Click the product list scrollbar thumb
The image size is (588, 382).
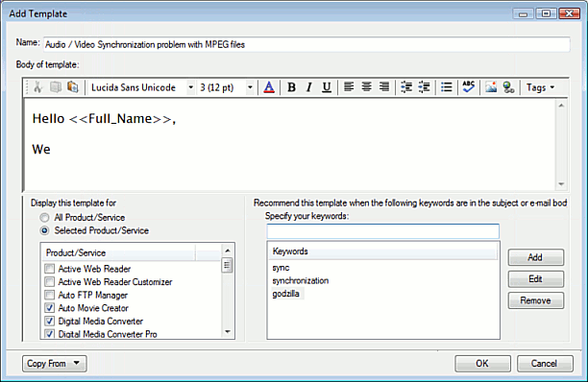point(228,265)
